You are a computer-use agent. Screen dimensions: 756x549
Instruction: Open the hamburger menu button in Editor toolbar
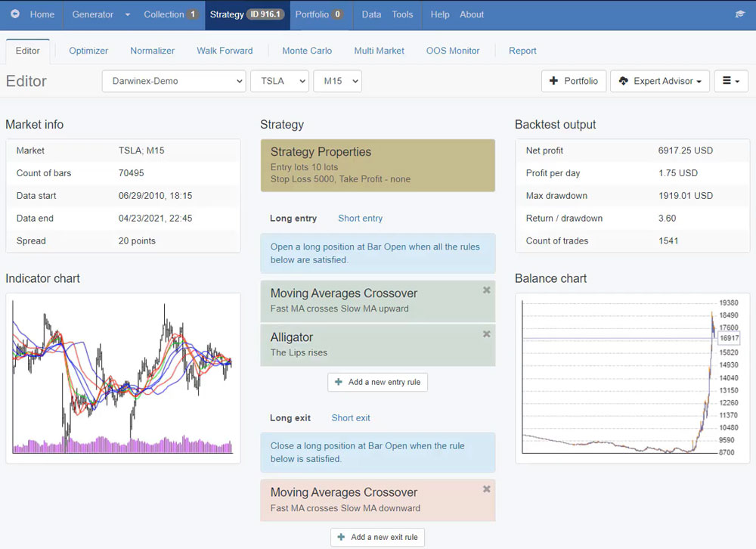click(x=731, y=81)
